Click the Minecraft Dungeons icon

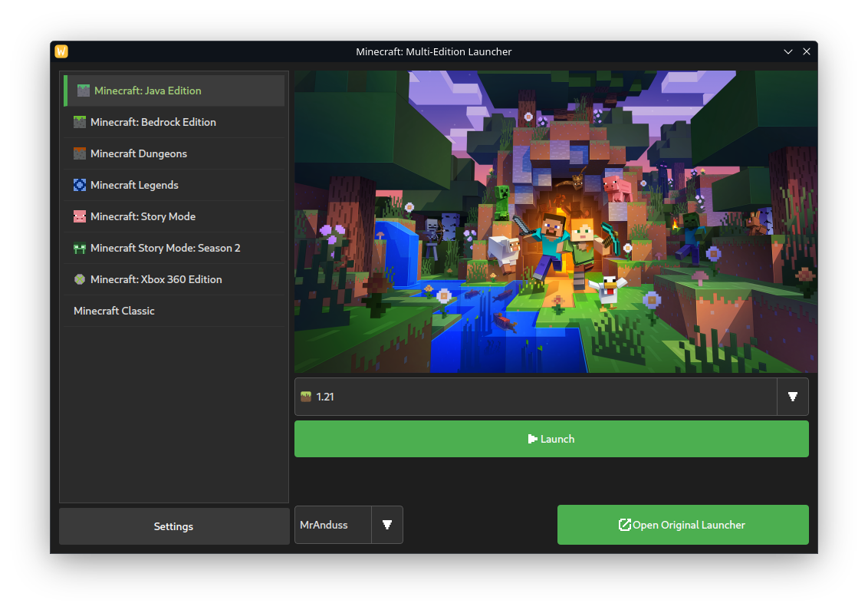click(80, 154)
